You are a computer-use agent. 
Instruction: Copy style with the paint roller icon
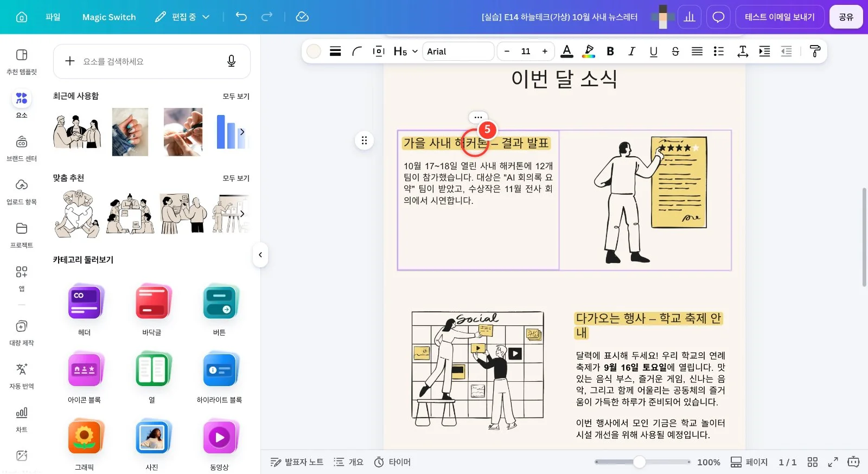click(x=815, y=51)
